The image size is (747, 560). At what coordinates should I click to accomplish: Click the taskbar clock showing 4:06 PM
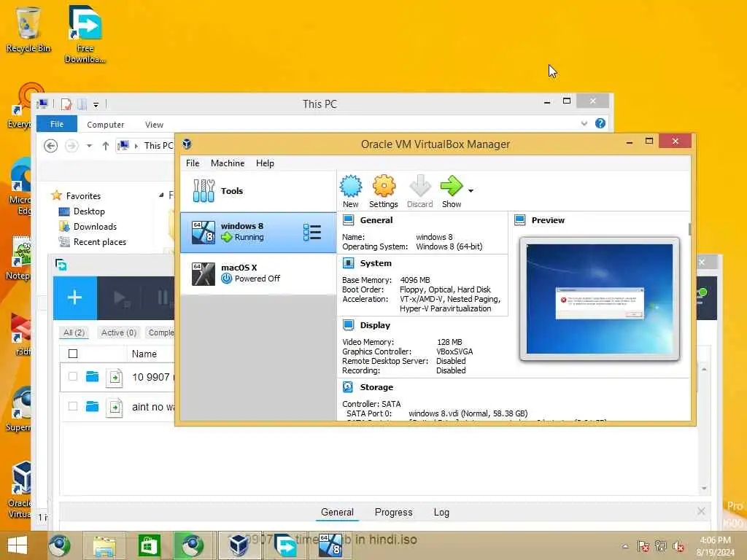click(x=715, y=546)
